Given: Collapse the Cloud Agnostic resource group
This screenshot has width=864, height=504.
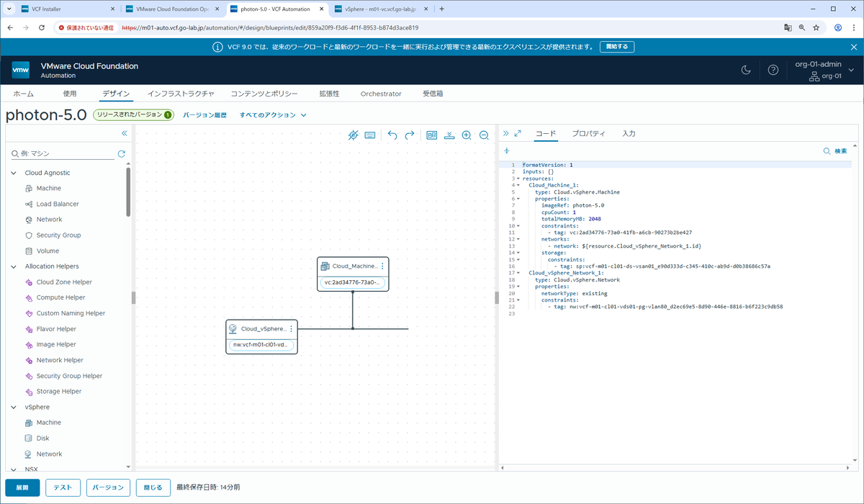Looking at the screenshot, I should [x=14, y=173].
